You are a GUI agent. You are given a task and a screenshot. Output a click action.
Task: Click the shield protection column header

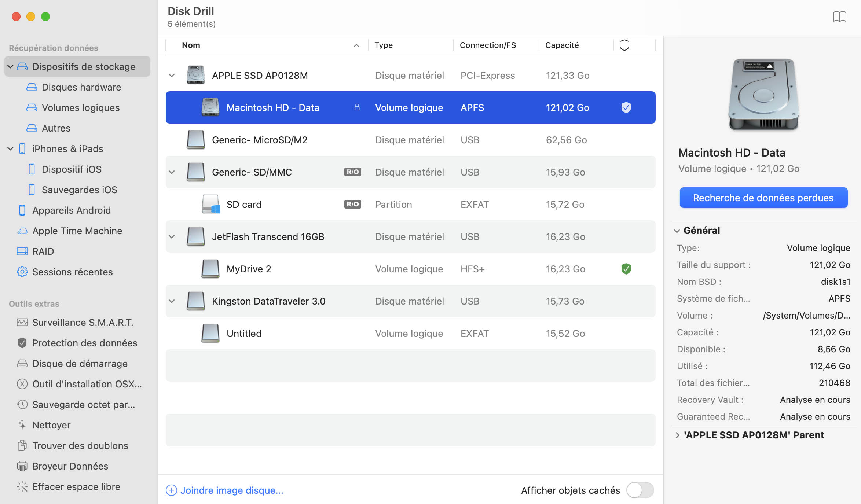[624, 45]
